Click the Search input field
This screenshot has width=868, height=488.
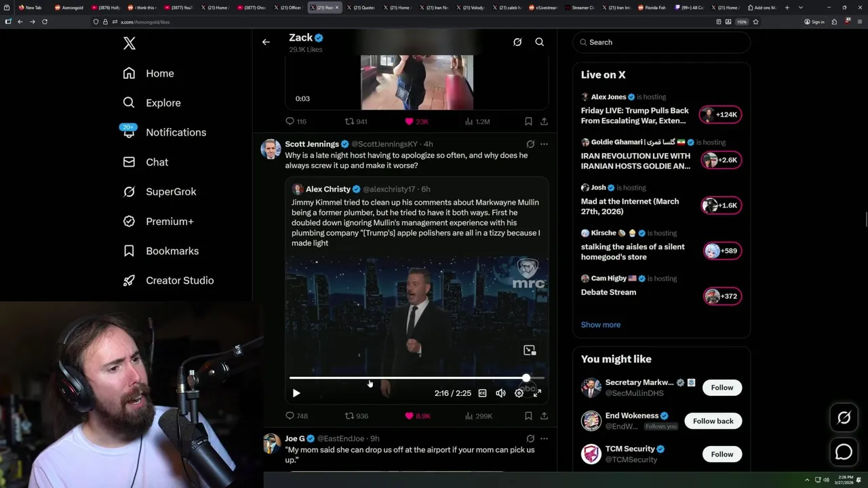coord(662,42)
